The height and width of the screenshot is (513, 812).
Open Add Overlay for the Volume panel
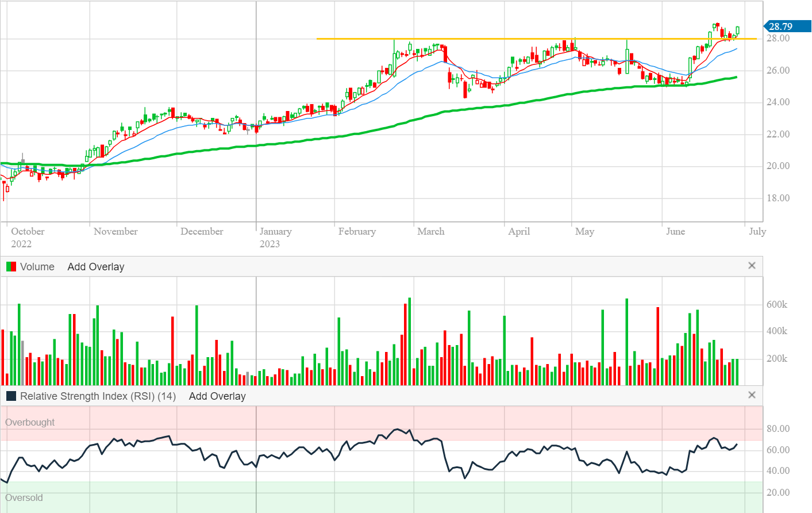(x=95, y=267)
